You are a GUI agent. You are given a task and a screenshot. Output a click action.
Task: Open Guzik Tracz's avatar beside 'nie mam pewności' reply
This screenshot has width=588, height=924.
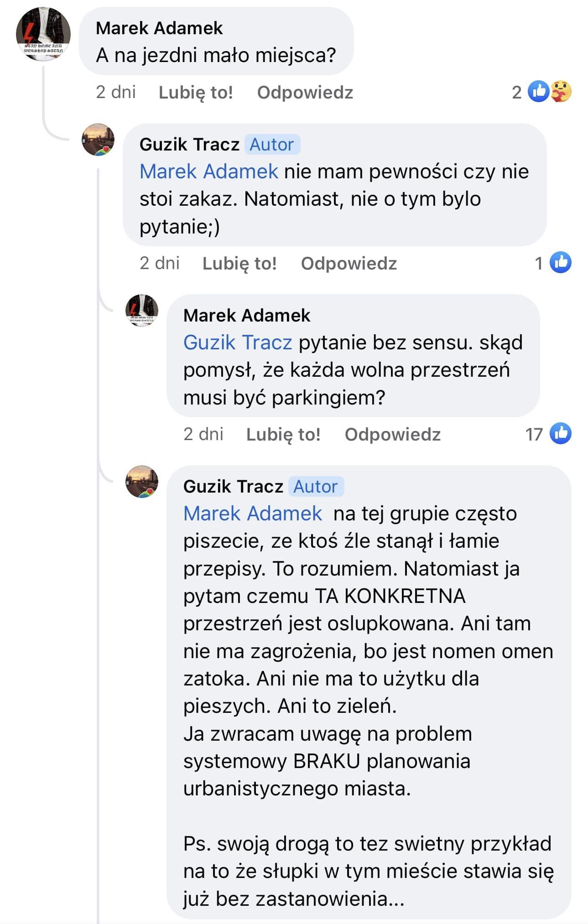point(98,140)
